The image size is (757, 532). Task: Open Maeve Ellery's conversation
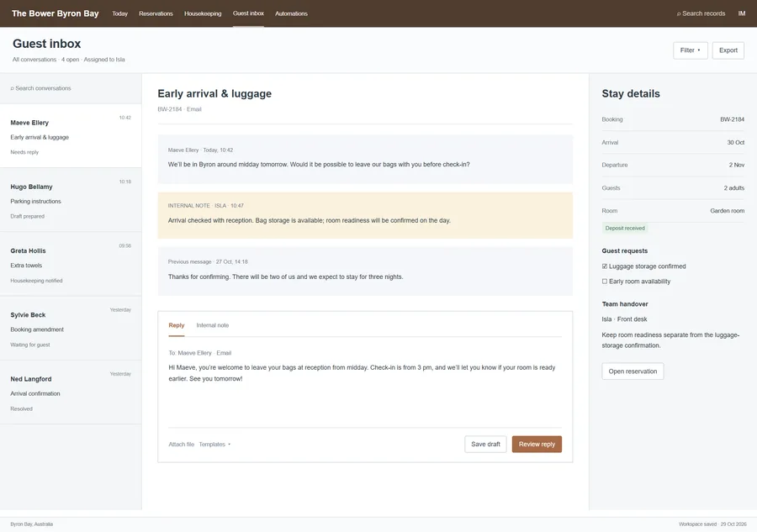71,136
